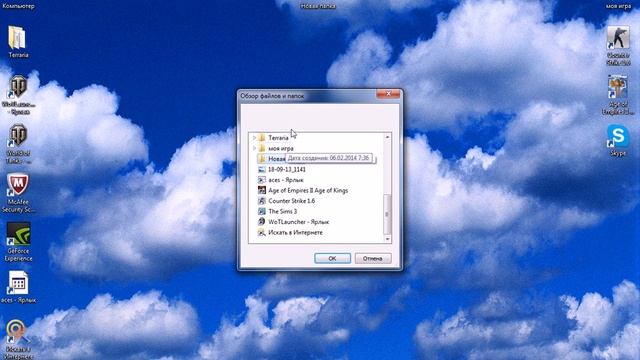Select Искать в Интернете in the dialog list
Viewport: 640px width, 360px height.
click(x=290, y=233)
